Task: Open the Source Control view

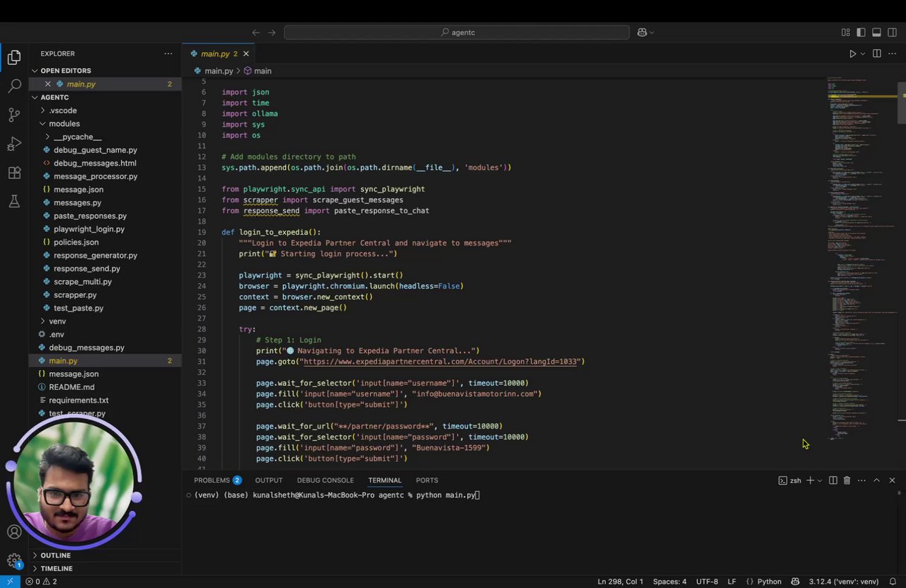Action: 14,115
